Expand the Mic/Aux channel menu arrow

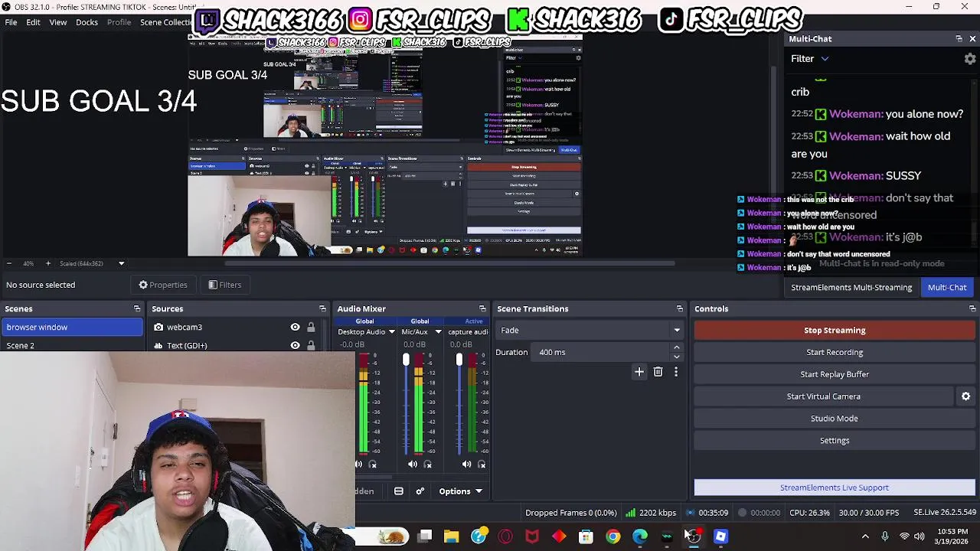click(x=438, y=332)
